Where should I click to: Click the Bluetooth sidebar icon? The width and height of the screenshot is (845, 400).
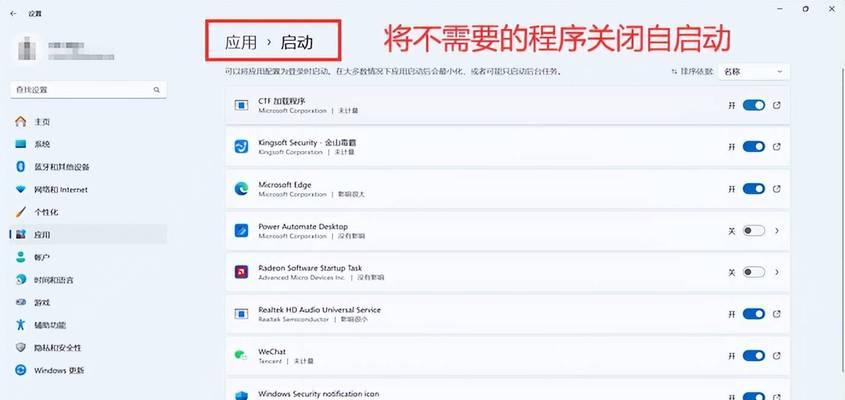[x=20, y=167]
